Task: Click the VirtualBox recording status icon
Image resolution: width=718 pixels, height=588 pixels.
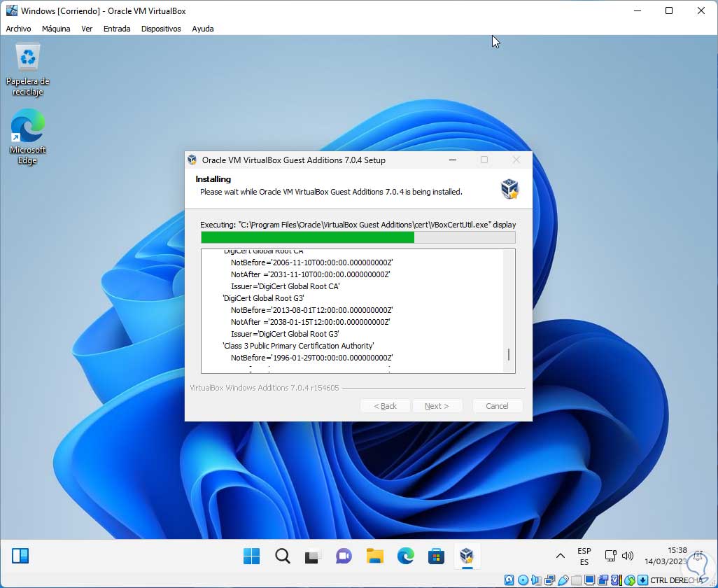Action: (603, 580)
